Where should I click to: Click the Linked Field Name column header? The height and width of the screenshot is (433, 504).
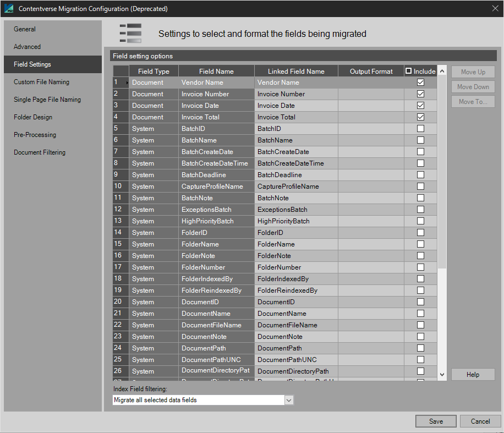coord(296,72)
